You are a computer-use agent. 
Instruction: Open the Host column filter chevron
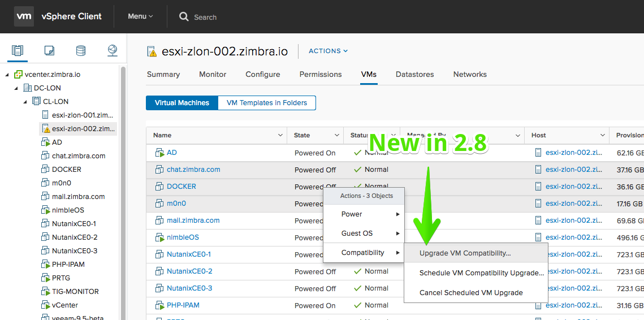(x=603, y=135)
